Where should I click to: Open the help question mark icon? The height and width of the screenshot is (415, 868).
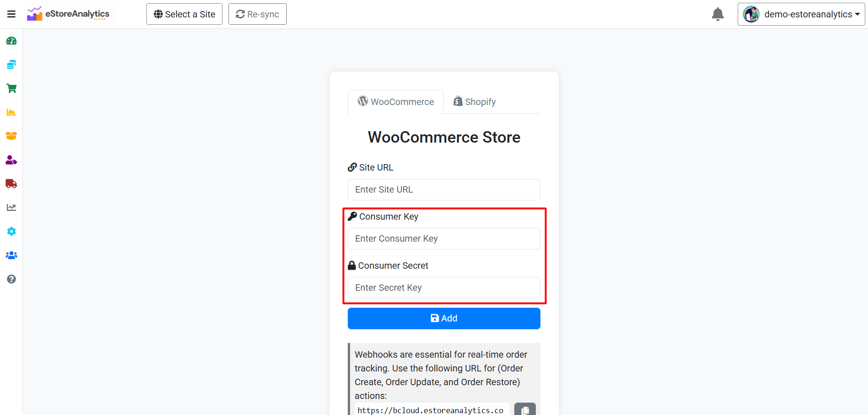click(11, 279)
